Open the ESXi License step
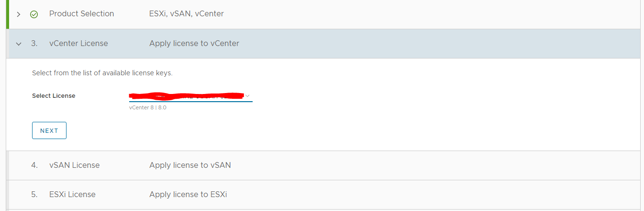 pos(72,195)
